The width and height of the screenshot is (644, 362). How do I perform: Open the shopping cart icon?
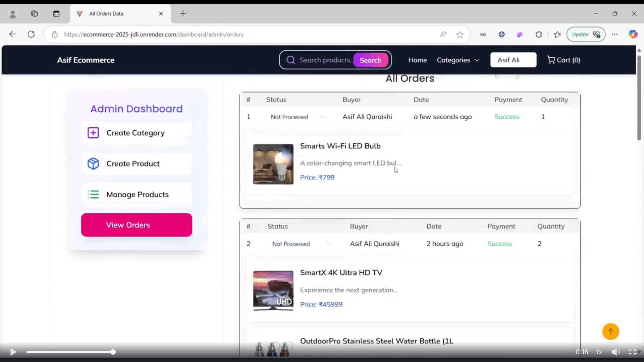(551, 60)
